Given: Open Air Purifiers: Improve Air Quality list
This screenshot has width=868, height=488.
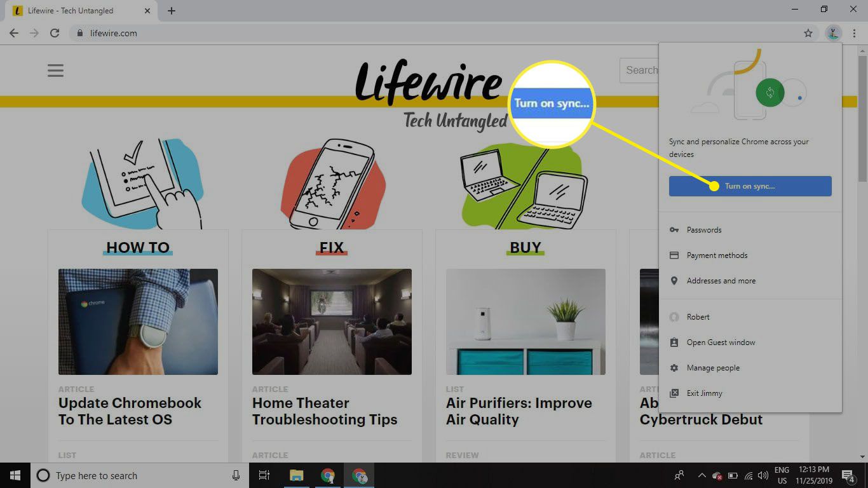Looking at the screenshot, I should point(519,411).
